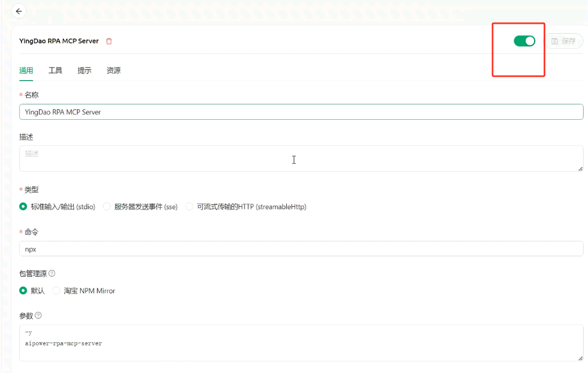
Task: Grab the 参数 textarea resize handle
Action: (x=580, y=358)
